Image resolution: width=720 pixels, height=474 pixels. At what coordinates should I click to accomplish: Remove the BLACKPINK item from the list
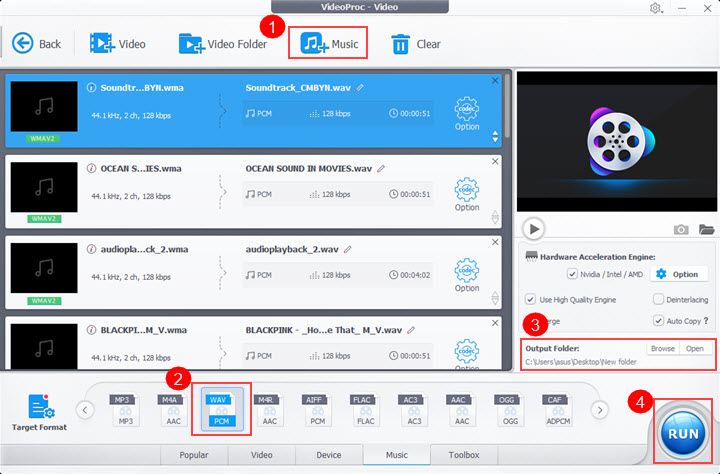(495, 323)
